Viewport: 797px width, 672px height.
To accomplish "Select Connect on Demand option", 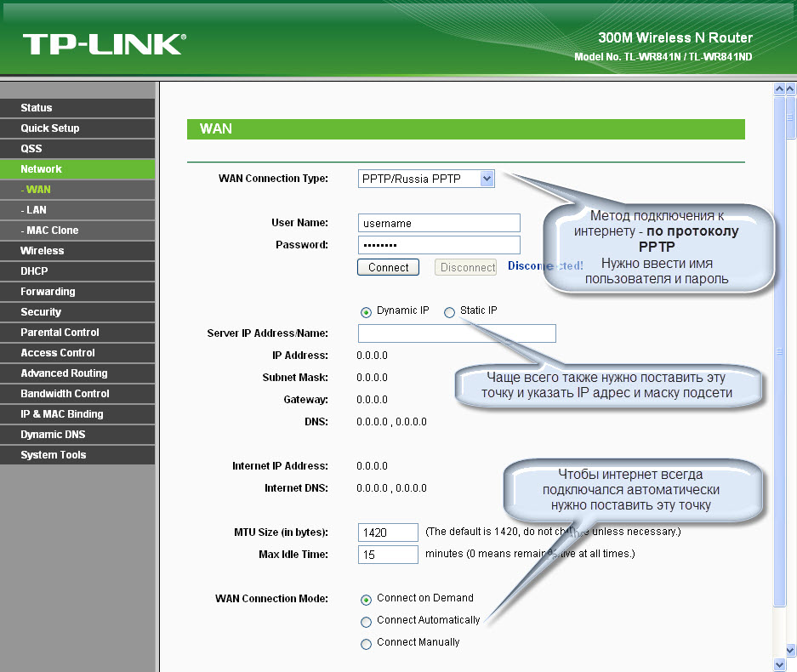I will point(367,600).
